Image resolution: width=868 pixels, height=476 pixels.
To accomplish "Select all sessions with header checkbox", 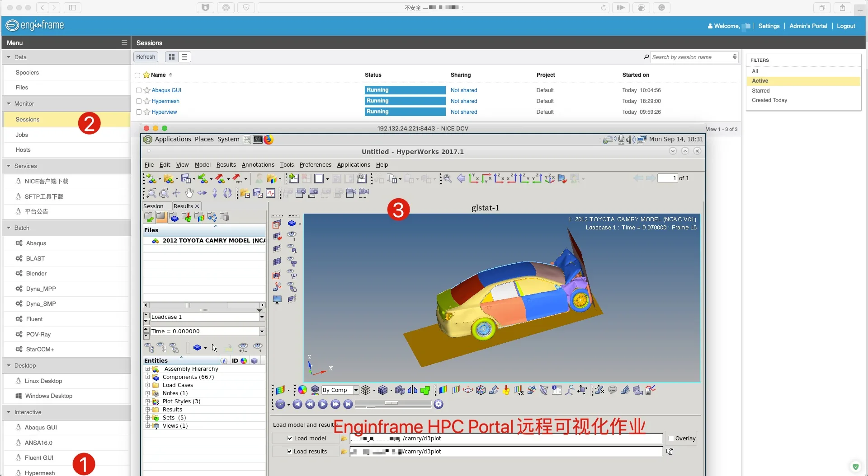I will 137,75.
